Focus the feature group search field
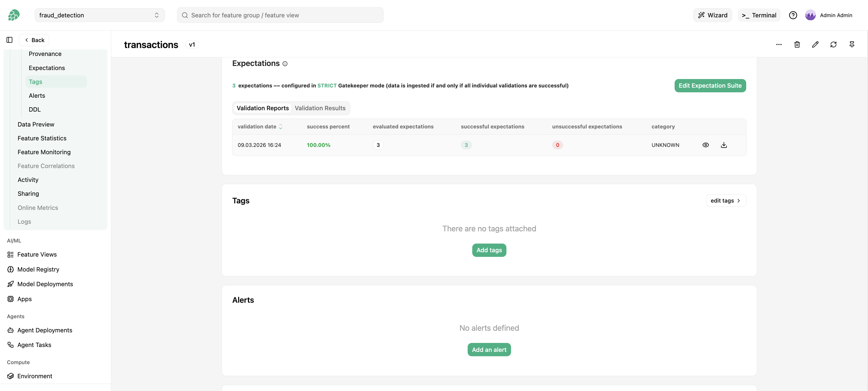The width and height of the screenshot is (868, 391). (x=280, y=15)
